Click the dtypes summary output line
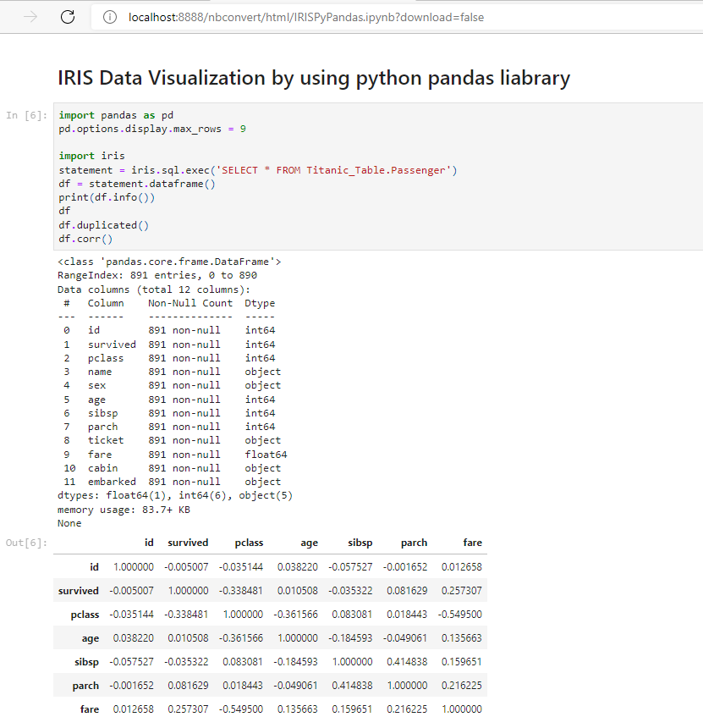703x728 pixels. [x=175, y=495]
